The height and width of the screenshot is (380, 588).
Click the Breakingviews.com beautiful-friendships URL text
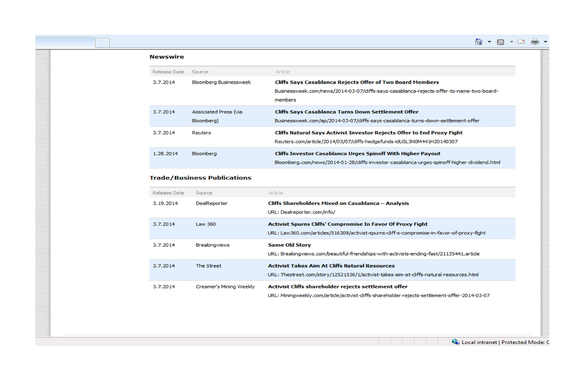click(x=380, y=254)
